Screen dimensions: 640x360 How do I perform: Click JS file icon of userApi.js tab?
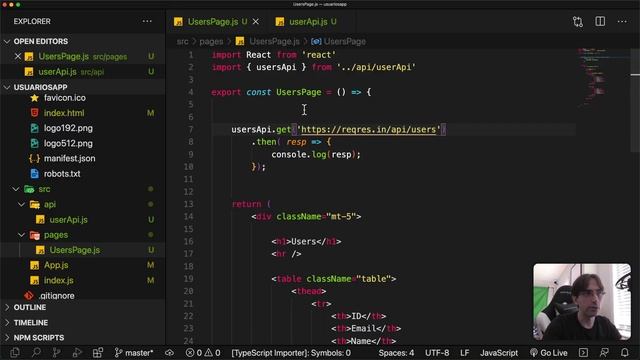[x=280, y=22]
